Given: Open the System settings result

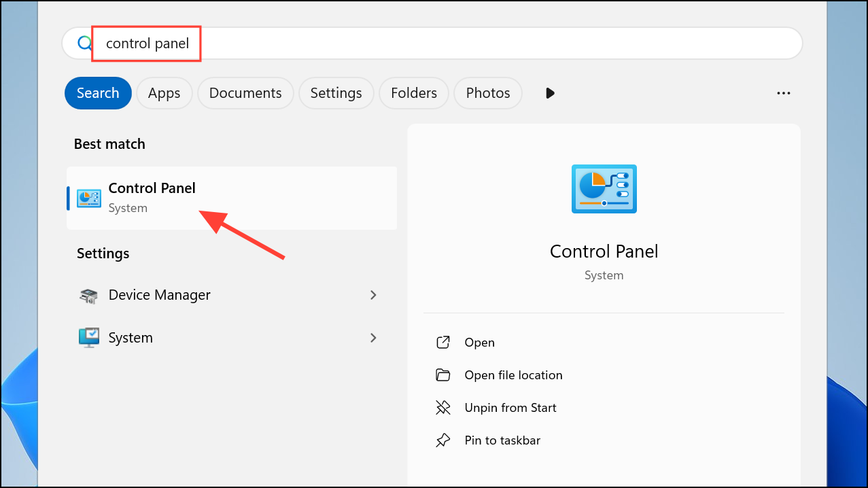Looking at the screenshot, I should (x=232, y=338).
